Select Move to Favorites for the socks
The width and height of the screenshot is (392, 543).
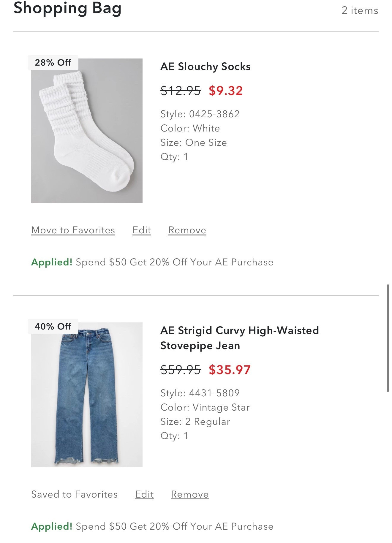[x=73, y=230]
